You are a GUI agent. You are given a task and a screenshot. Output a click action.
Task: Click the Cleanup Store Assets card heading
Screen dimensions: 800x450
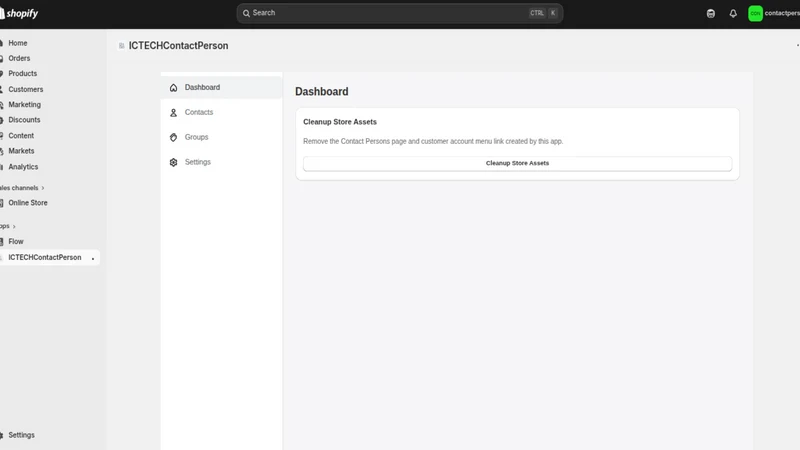tap(340, 122)
